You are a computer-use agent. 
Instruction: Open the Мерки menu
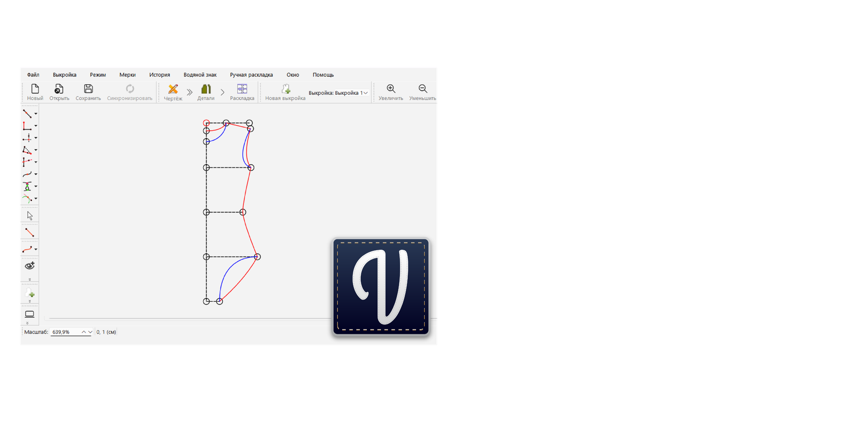tap(128, 75)
